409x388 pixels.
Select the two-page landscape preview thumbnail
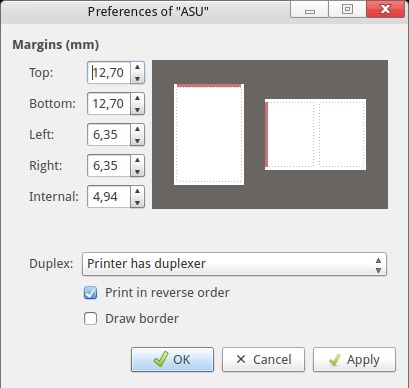[315, 134]
